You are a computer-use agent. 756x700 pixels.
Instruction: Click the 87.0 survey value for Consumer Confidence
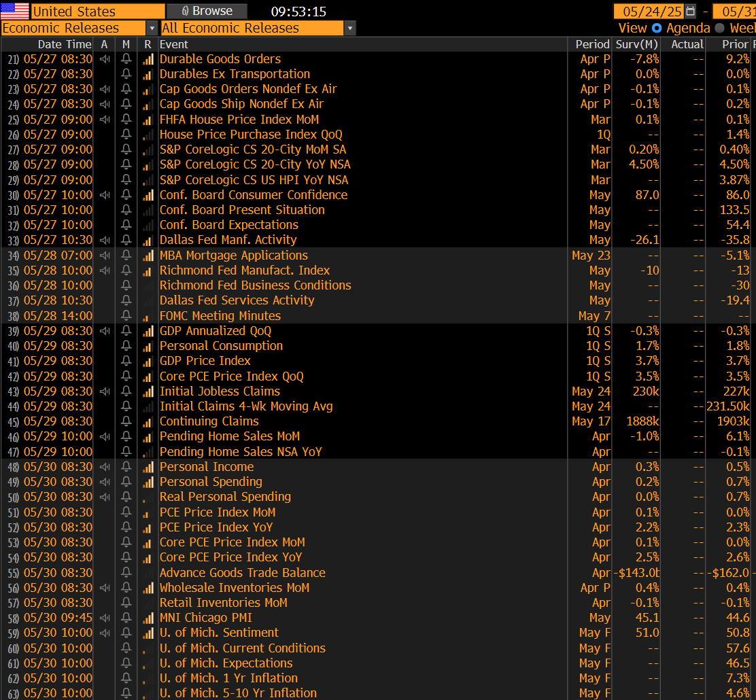(647, 195)
